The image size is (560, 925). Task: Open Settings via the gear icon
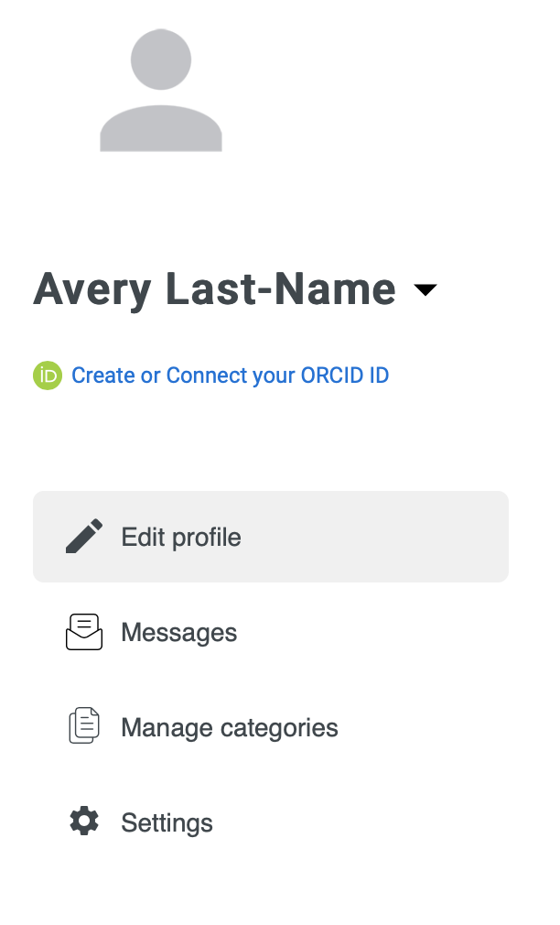84,822
